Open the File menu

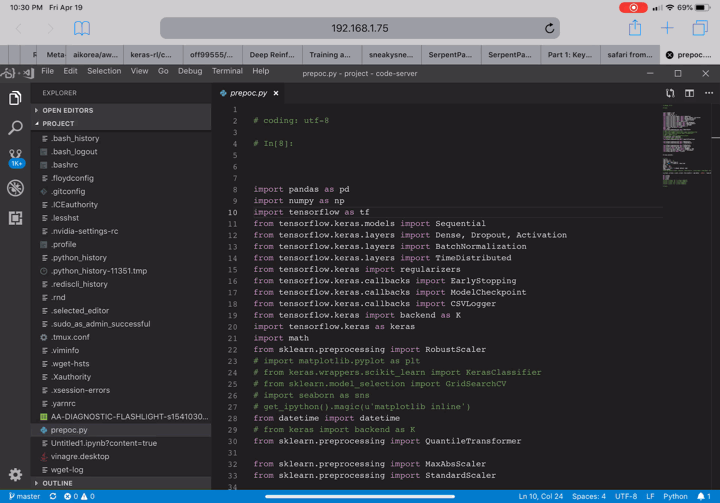coord(47,71)
